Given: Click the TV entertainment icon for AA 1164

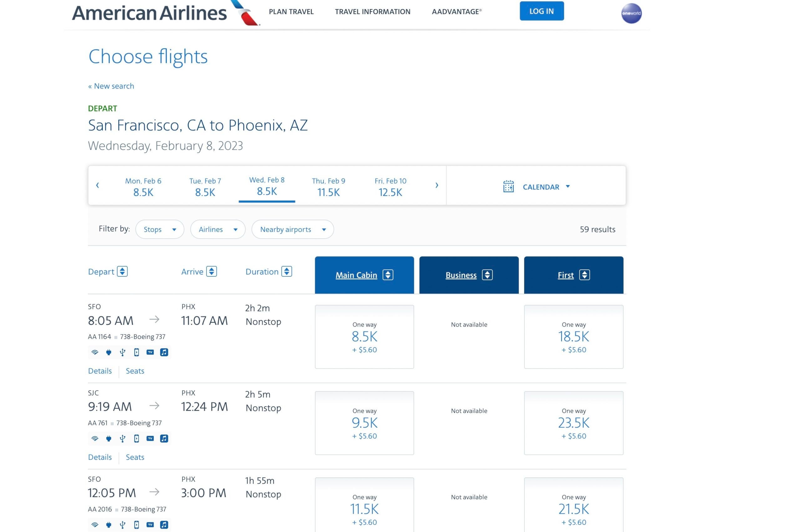Looking at the screenshot, I should pyautogui.click(x=150, y=352).
